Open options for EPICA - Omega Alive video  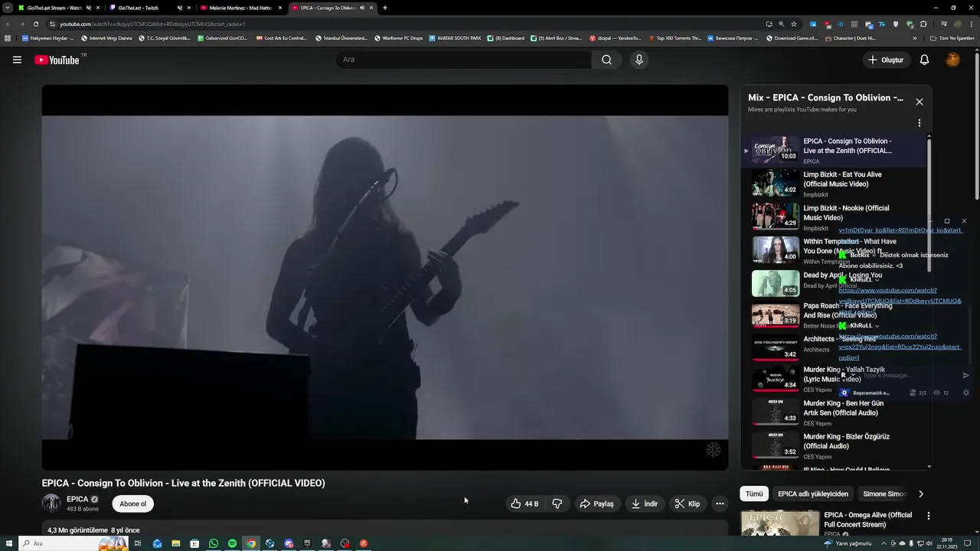pyautogui.click(x=929, y=517)
